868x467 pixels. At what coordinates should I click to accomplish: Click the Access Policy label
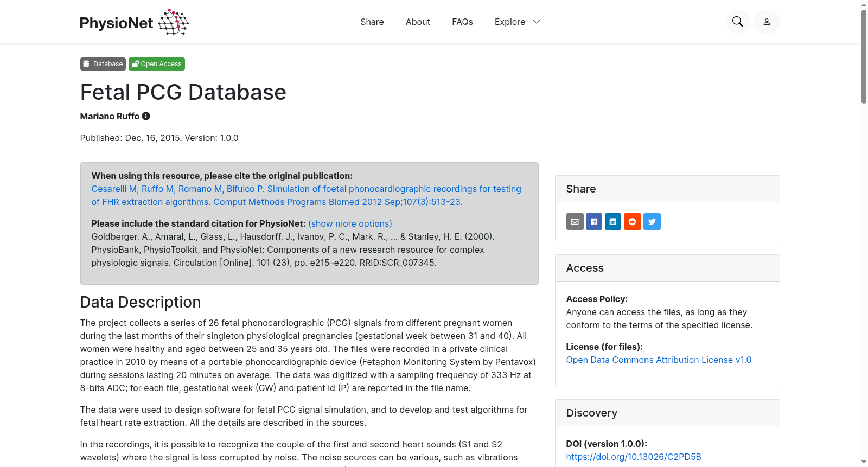tap(597, 299)
